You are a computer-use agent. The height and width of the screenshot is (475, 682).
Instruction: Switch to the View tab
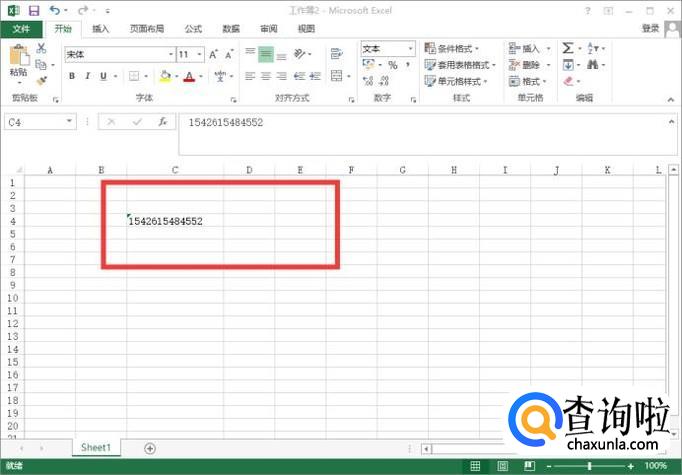point(306,29)
